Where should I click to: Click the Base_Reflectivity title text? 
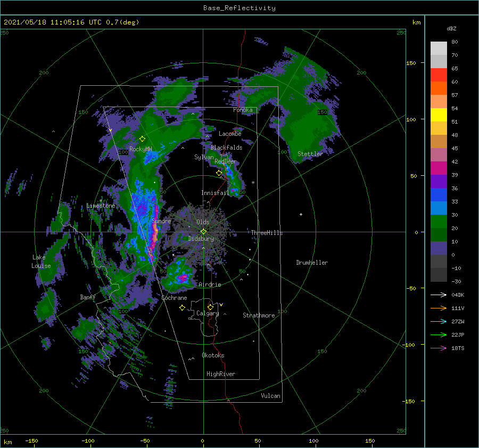(x=240, y=8)
